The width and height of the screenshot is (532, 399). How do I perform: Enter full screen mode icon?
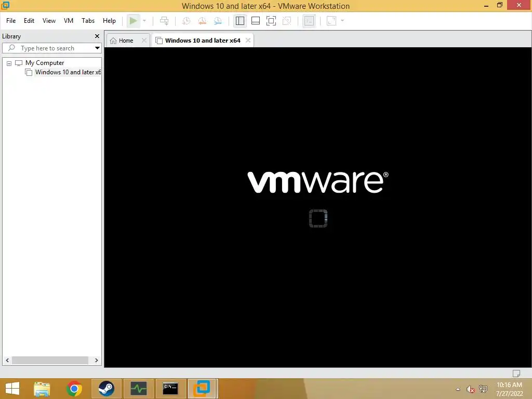pyautogui.click(x=271, y=21)
